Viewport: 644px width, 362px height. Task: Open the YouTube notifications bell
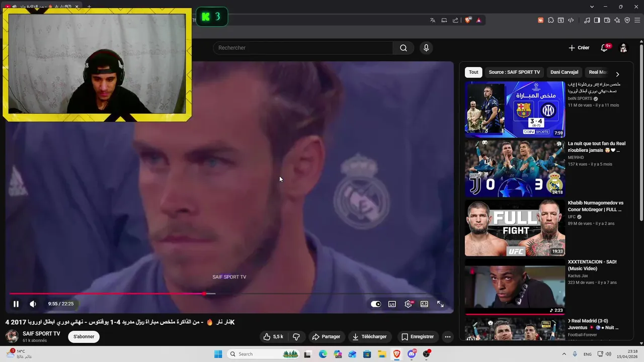coord(604,48)
